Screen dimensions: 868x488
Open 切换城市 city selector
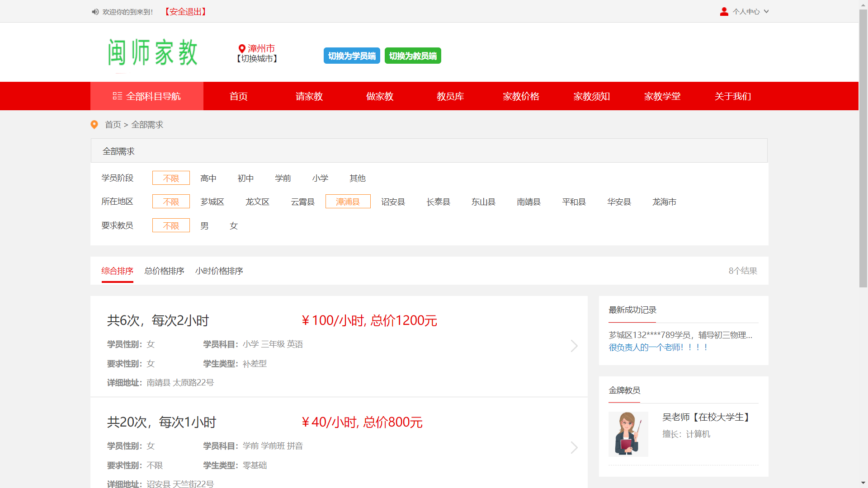pyautogui.click(x=257, y=59)
